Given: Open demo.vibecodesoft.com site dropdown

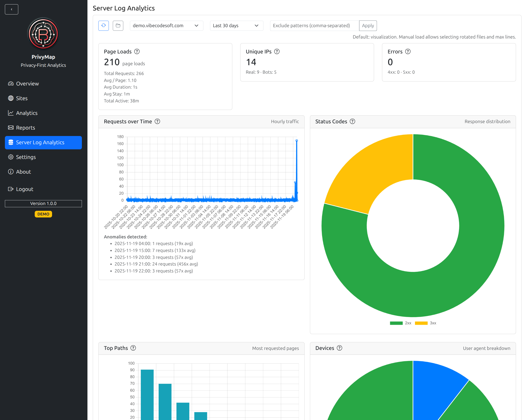Looking at the screenshot, I should point(166,26).
